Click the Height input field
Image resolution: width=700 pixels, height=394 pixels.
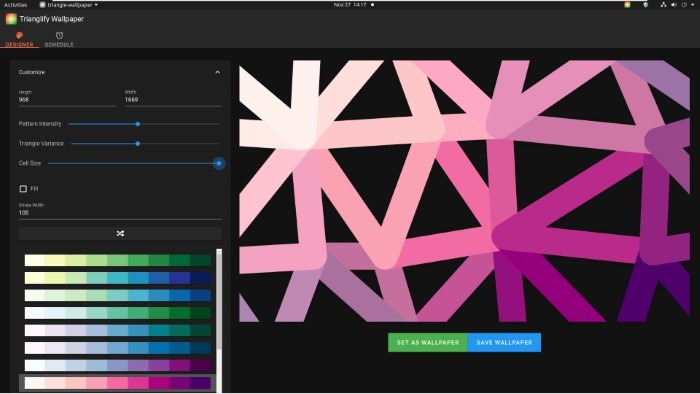pyautogui.click(x=67, y=100)
